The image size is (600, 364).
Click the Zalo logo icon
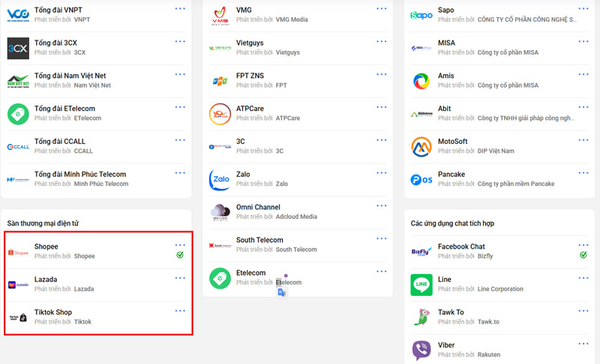click(x=220, y=180)
